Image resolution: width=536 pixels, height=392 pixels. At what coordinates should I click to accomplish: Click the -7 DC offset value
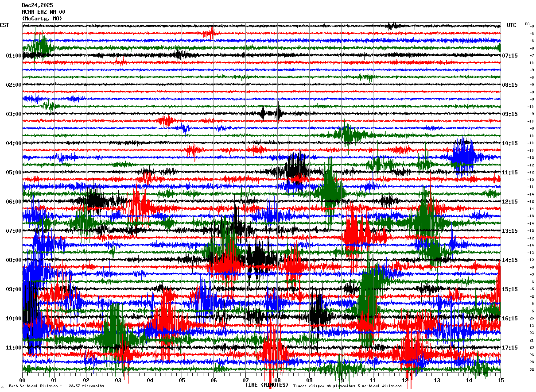coord(532,55)
